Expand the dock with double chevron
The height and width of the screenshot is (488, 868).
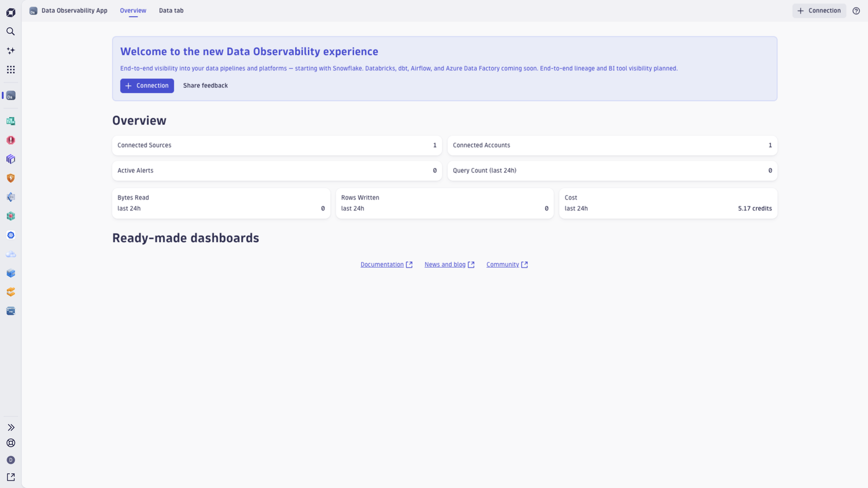10,427
